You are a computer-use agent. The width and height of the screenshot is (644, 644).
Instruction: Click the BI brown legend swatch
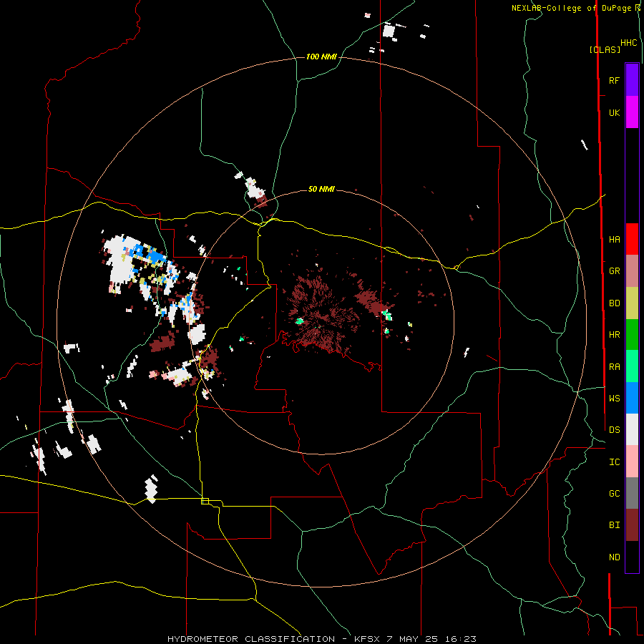click(x=632, y=525)
